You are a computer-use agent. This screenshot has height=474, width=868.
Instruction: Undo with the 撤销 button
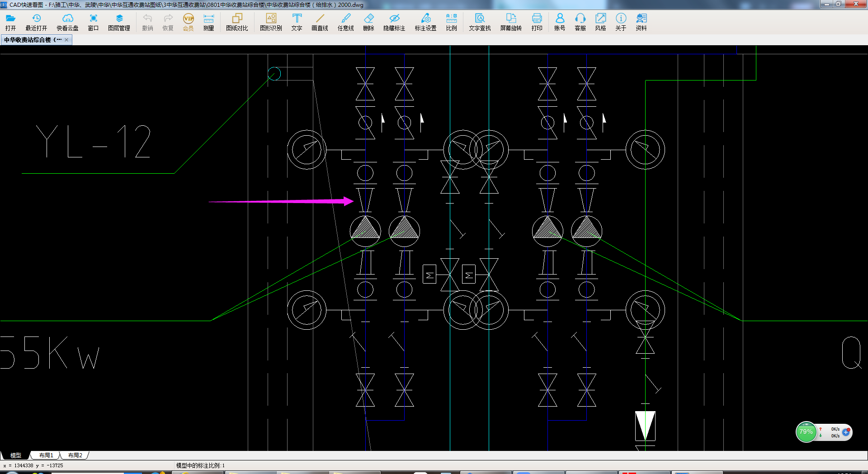click(147, 22)
